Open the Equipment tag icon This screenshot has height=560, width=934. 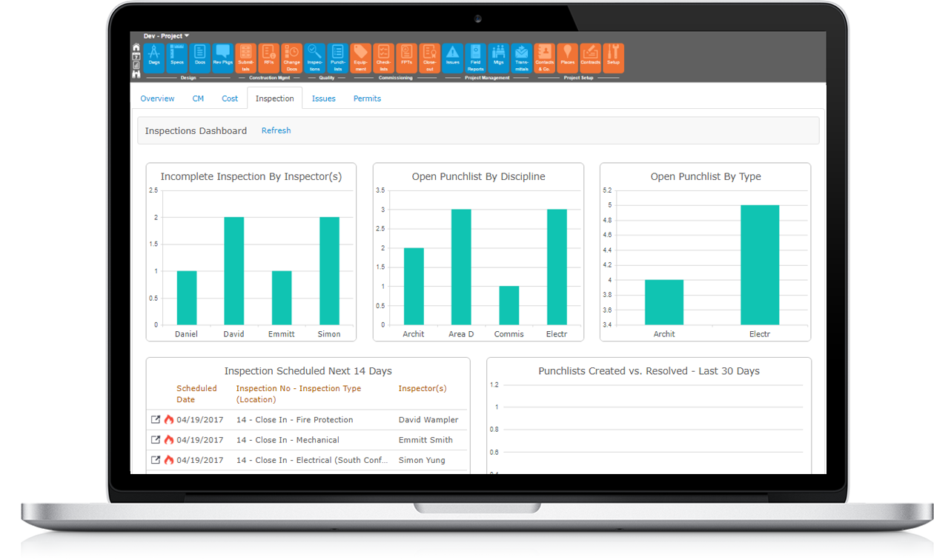[x=361, y=57]
